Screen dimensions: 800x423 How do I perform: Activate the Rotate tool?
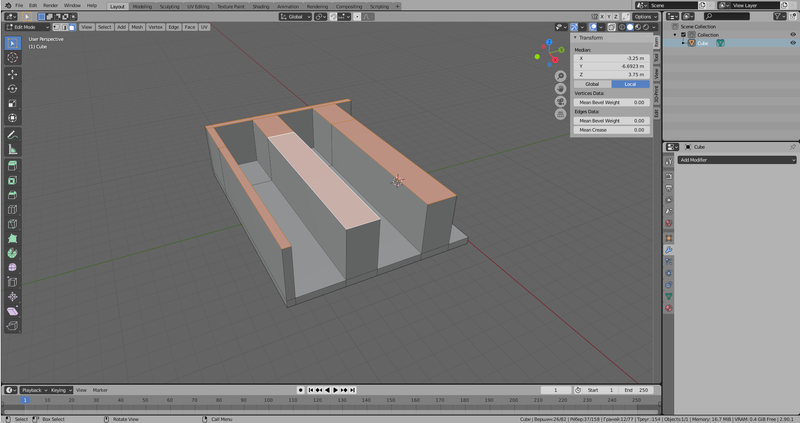12,88
